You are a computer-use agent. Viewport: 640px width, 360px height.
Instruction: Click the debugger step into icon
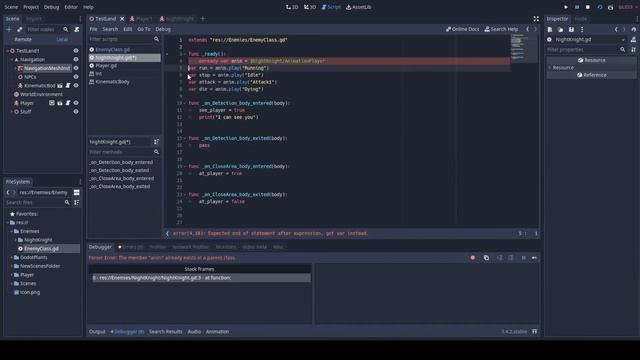tap(500, 258)
